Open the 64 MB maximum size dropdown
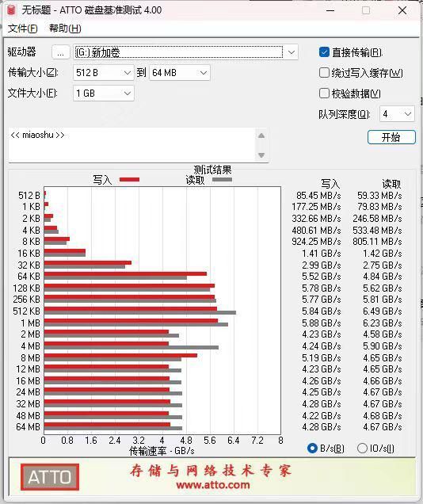This screenshot has height=504, width=423. 180,73
